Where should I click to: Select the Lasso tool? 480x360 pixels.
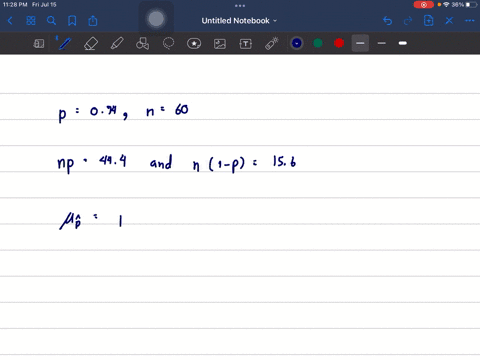point(168,44)
